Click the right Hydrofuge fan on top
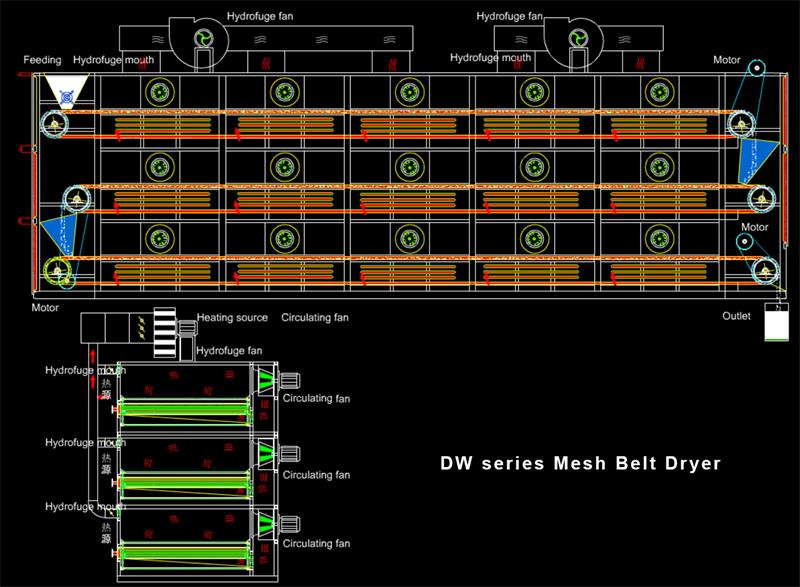800x587 pixels. tap(578, 37)
